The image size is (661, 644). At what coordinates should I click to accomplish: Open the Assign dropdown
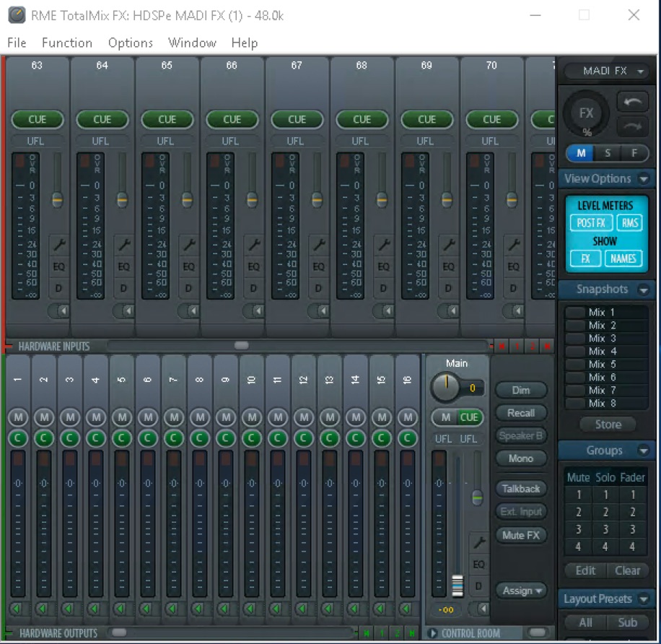pos(522,591)
